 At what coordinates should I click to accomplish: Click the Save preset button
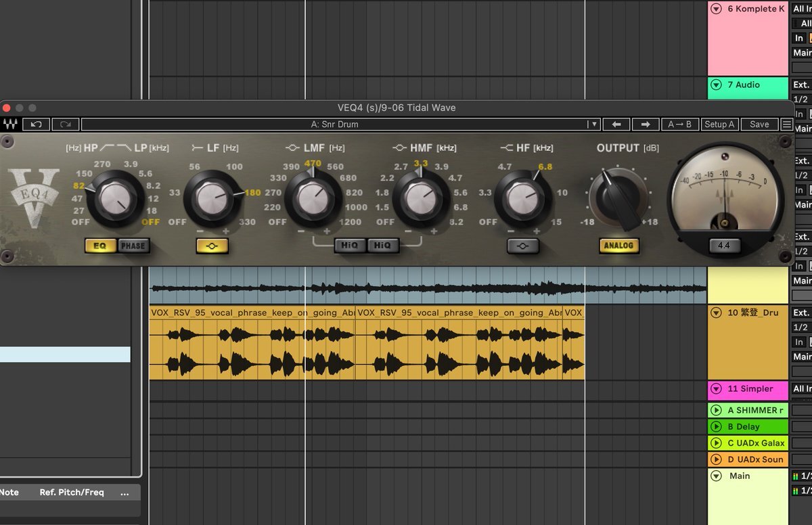pos(759,124)
